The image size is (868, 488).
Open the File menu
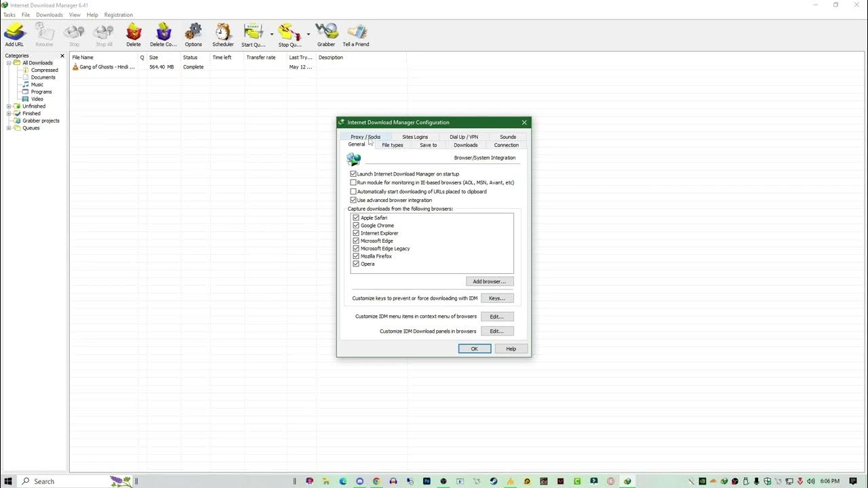(x=26, y=15)
